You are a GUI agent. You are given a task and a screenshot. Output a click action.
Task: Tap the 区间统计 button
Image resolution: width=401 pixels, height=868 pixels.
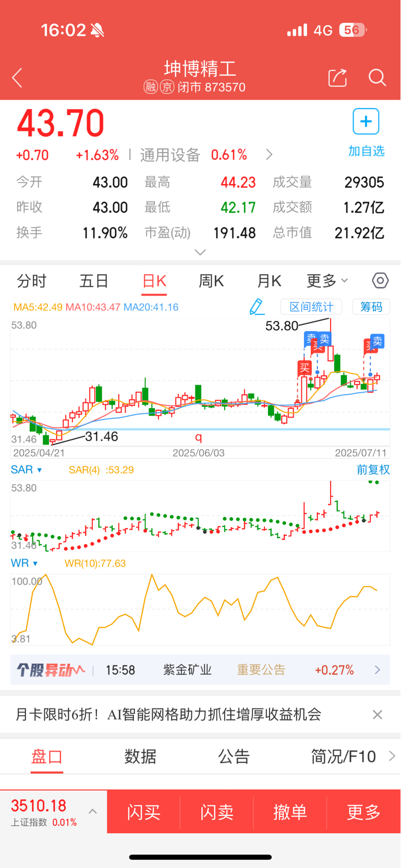(311, 307)
